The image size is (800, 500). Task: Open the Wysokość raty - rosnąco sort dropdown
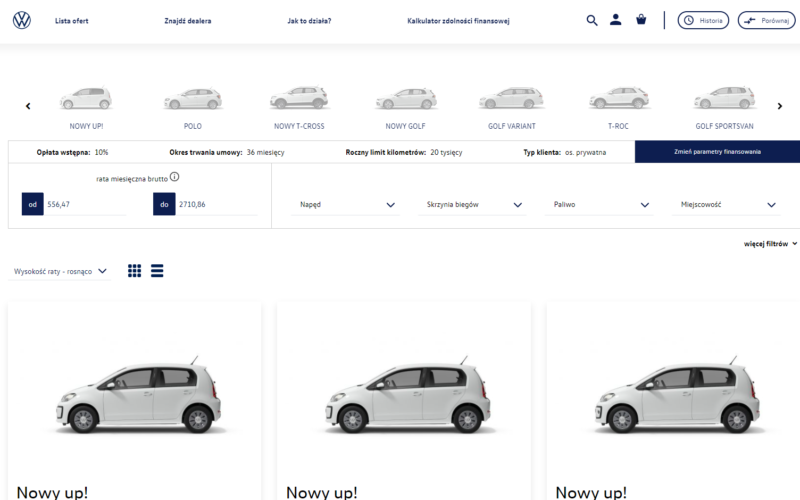click(60, 271)
